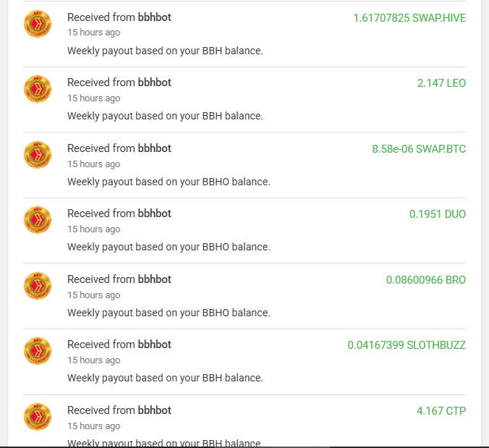
Task: Click the bbhbot name in the BRO transaction
Action: click(x=154, y=279)
